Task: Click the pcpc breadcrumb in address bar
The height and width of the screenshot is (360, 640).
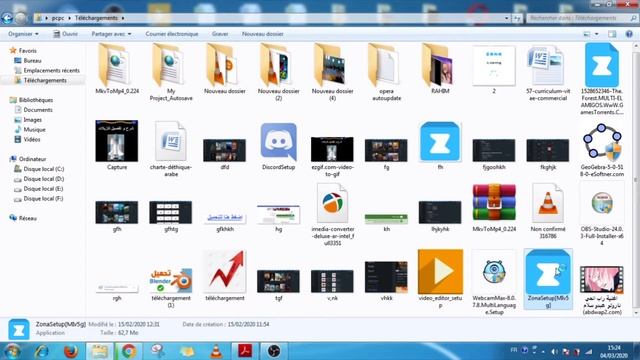Action: [58, 18]
